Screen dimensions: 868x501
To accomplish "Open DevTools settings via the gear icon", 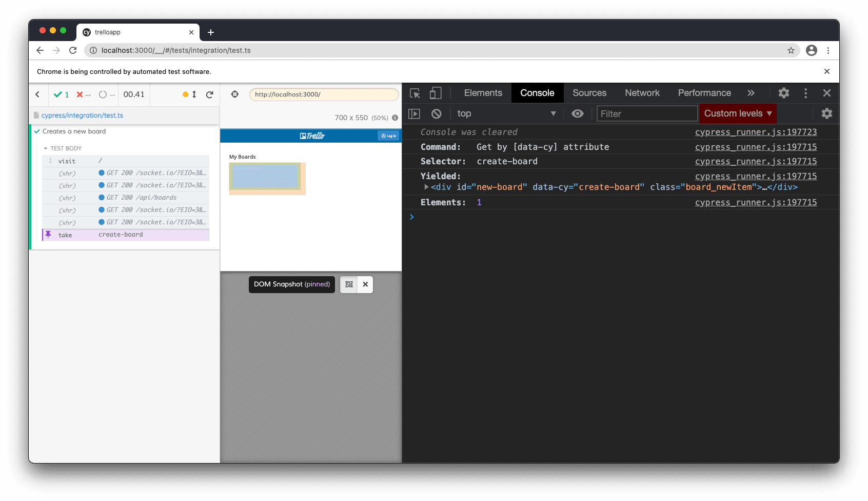I will [783, 93].
